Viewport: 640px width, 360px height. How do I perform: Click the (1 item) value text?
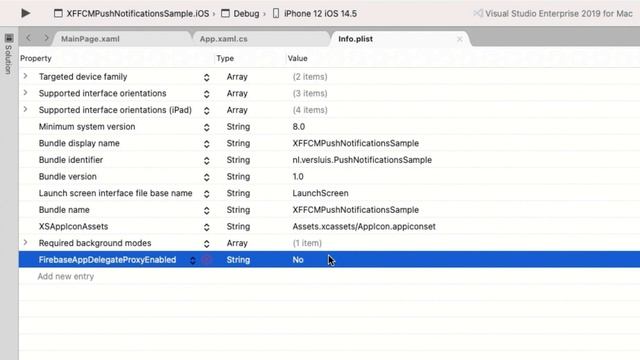coord(307,243)
